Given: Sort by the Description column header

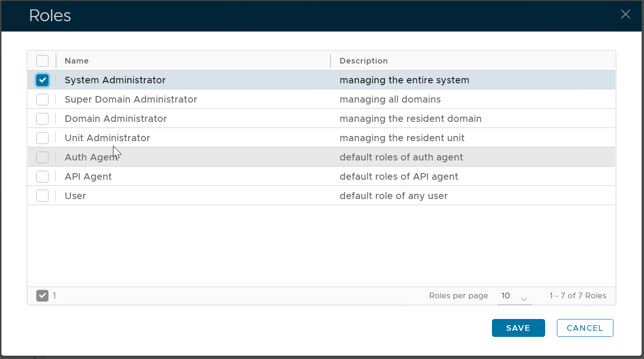Looking at the screenshot, I should (x=363, y=61).
